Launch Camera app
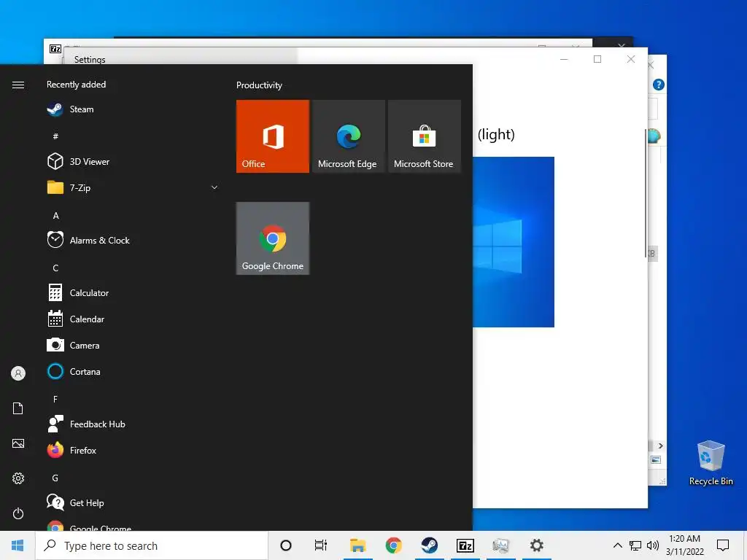Viewport: 747px width, 560px height. pos(133,345)
